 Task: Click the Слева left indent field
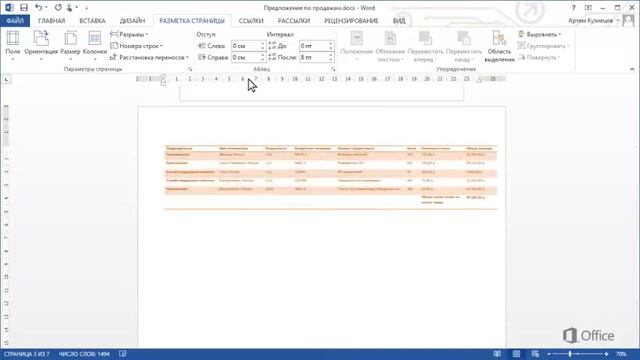pyautogui.click(x=245, y=46)
